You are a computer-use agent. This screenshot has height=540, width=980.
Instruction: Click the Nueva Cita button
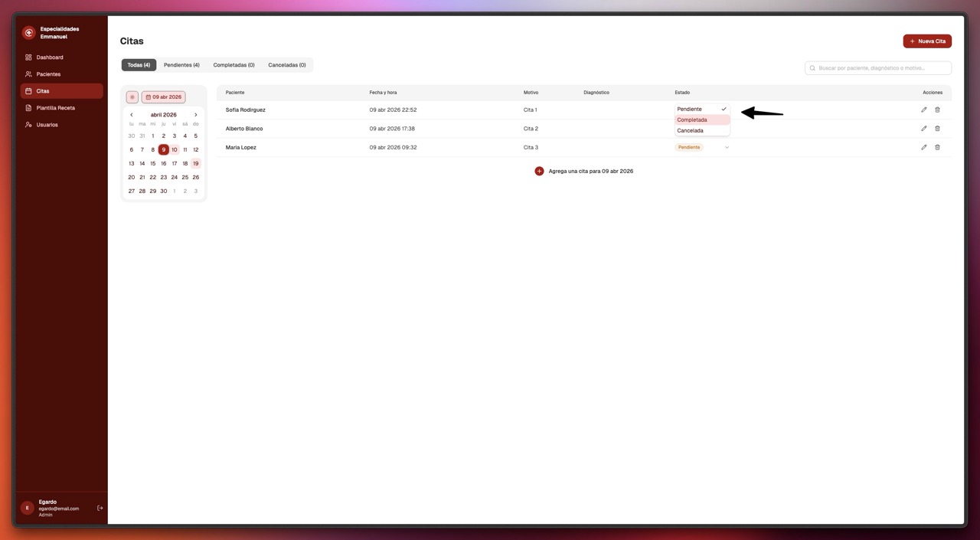(x=926, y=41)
